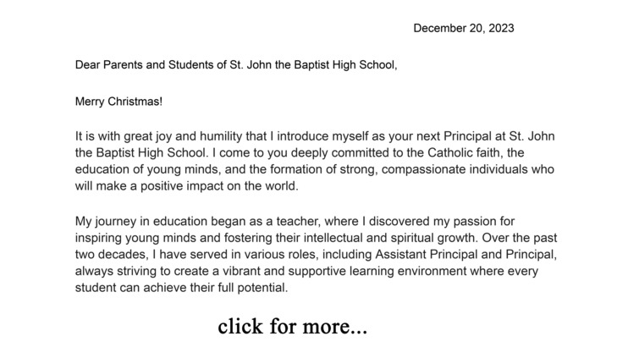Image resolution: width=639 pixels, height=364 pixels.
Task: Click the phrase "education of young minds"
Action: pos(147,169)
